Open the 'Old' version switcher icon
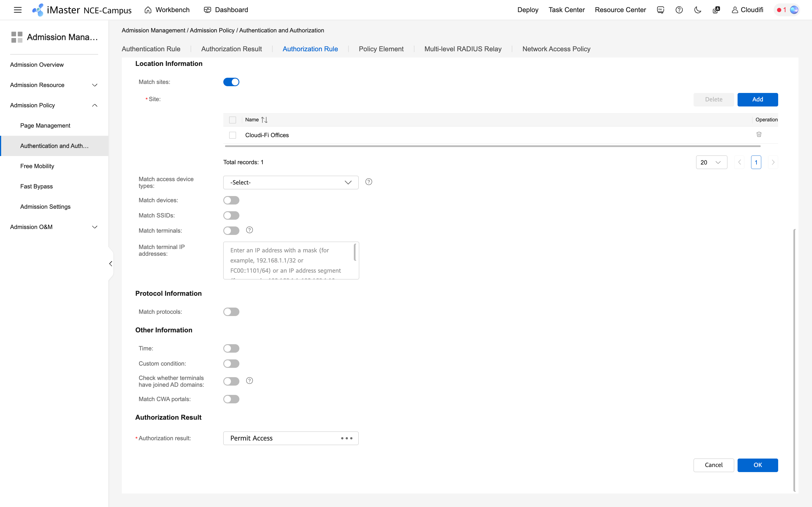The width and height of the screenshot is (812, 507). tap(660, 10)
